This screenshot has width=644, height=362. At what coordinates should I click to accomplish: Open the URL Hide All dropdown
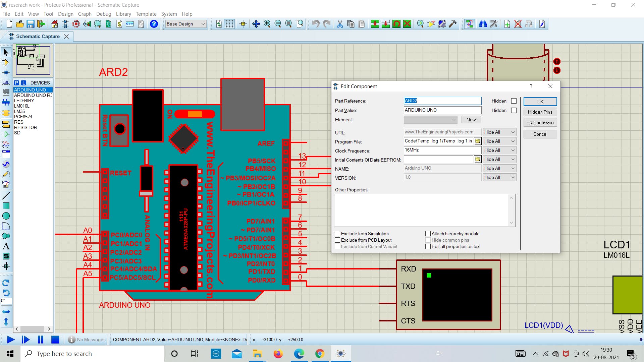coord(499,132)
